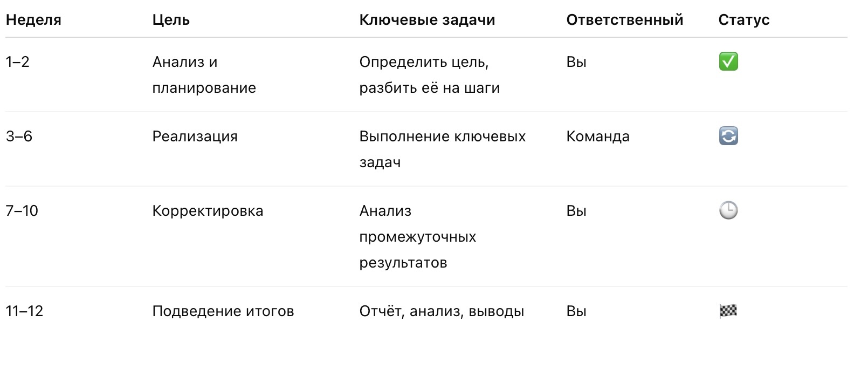
Task: Click the Ключевые задачи column header
Action: click(x=427, y=20)
